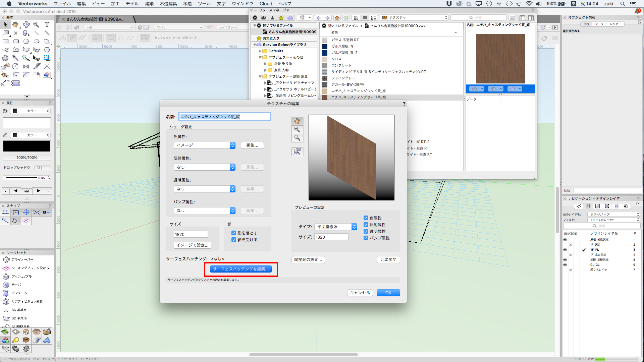Viewport: 644px width, 362px height.
Task: Select the Spiral tool in the Basic palette
Action: [x=5, y=58]
